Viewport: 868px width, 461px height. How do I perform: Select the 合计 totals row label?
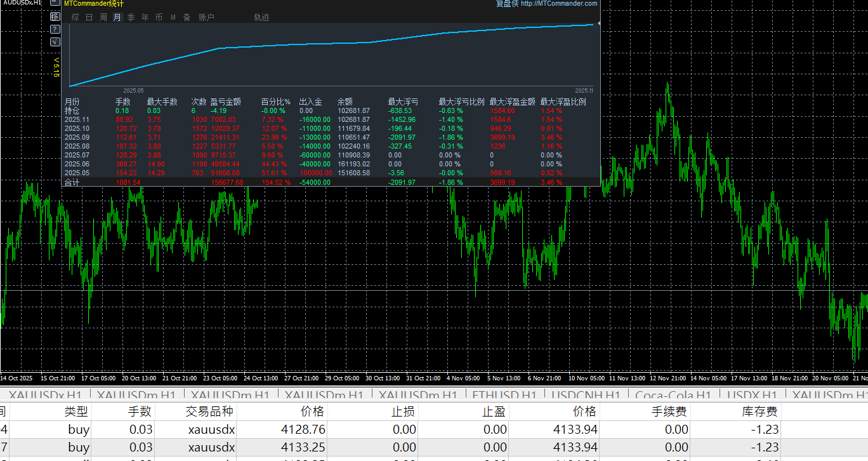coord(72,182)
